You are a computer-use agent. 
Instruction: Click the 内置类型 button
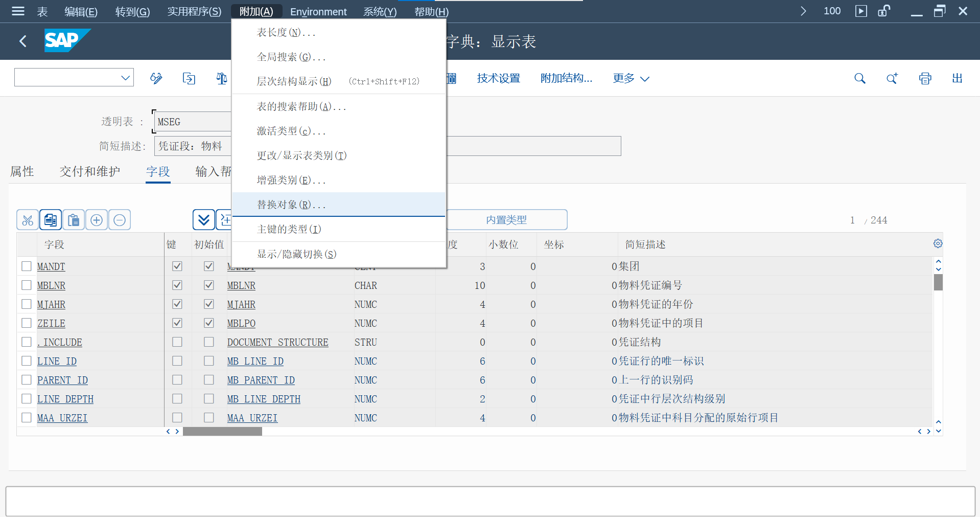pos(506,219)
